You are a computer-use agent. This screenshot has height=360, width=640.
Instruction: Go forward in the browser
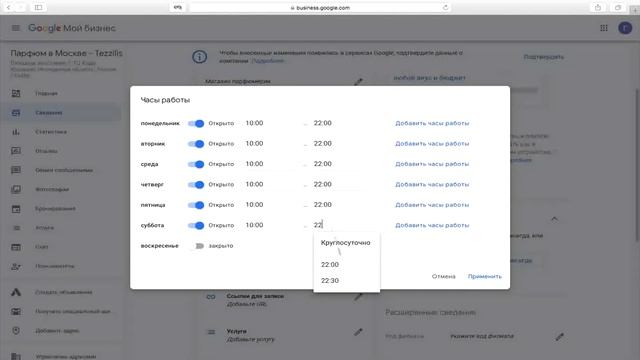pyautogui.click(x=21, y=7)
